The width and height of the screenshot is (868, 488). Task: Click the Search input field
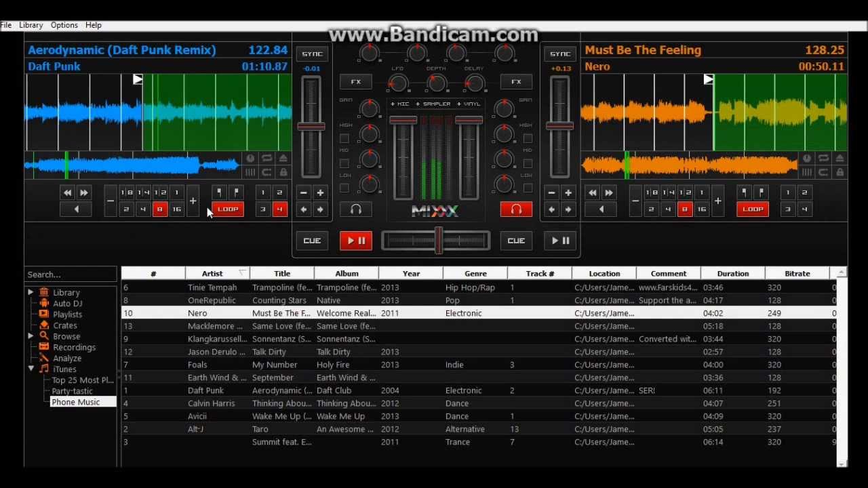click(71, 274)
